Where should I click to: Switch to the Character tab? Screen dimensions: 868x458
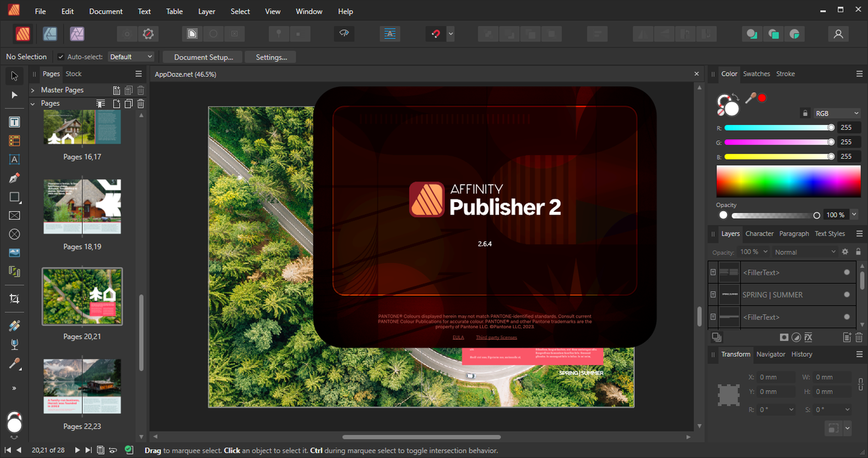(x=759, y=233)
